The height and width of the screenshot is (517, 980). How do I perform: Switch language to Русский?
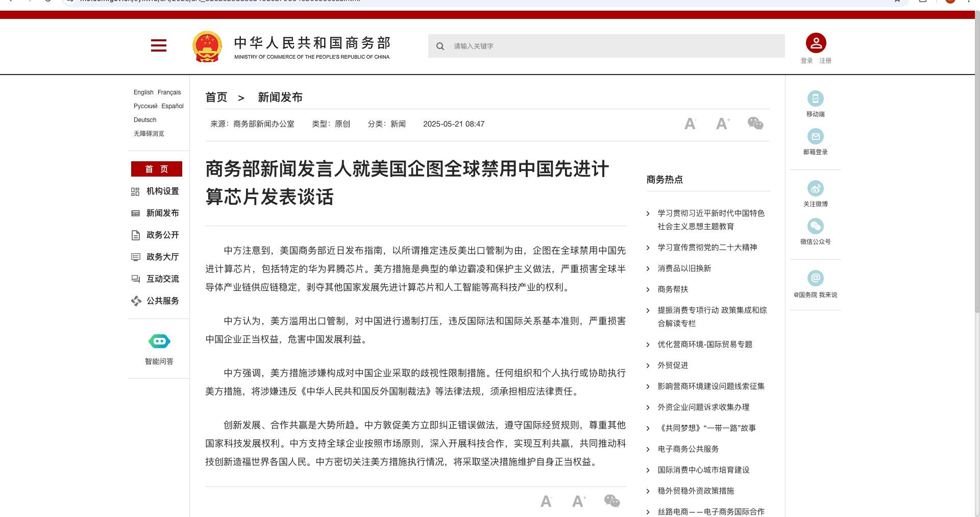tap(145, 106)
